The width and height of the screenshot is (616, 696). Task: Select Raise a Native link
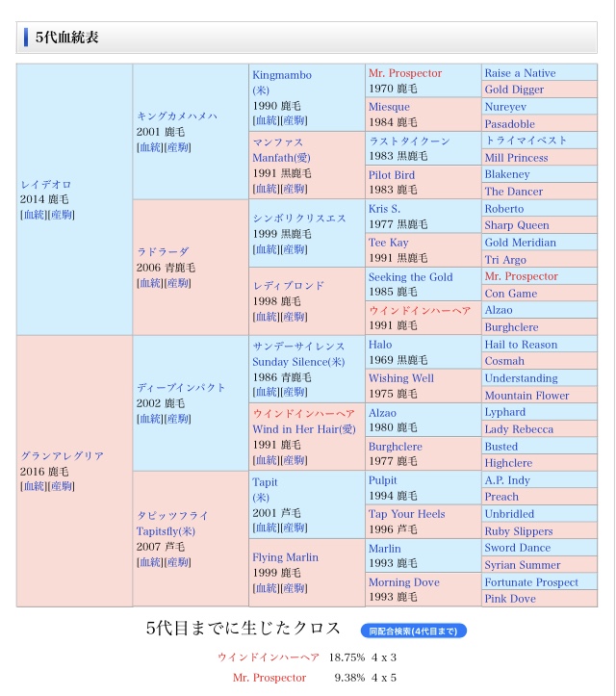[x=520, y=73]
